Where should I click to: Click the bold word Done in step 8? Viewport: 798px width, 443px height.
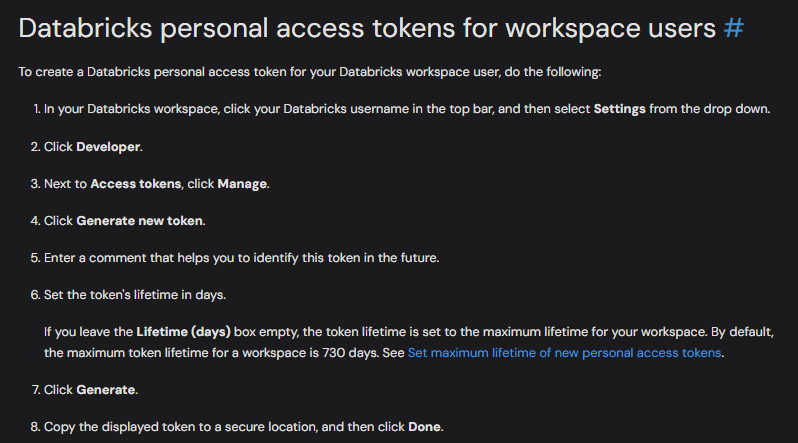pyautogui.click(x=426, y=427)
